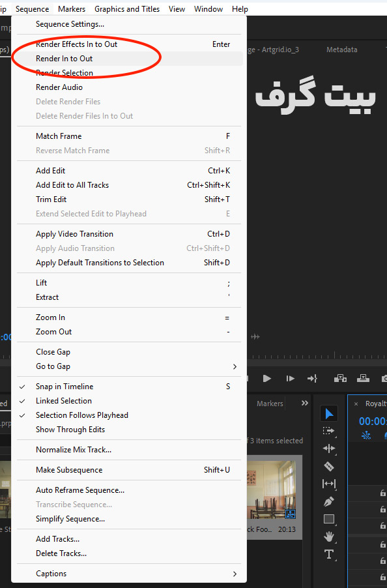Screen dimensions: 387x588
Task: Select the Ripple Edit tool
Action: (x=329, y=448)
